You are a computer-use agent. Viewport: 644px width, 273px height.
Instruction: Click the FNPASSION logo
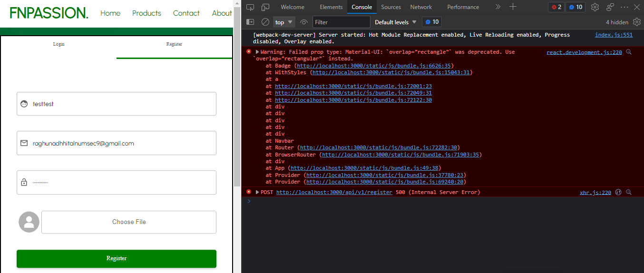pyautogui.click(x=49, y=13)
